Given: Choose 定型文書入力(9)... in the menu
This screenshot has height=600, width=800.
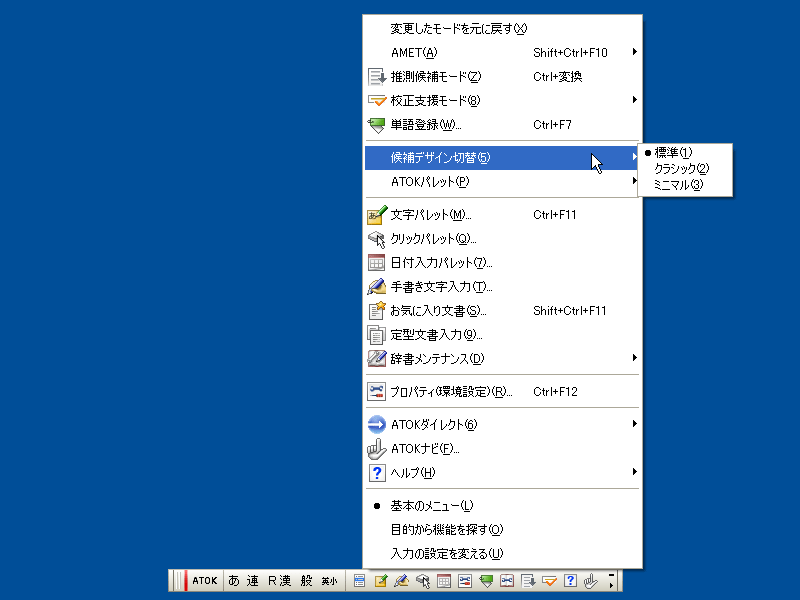Looking at the screenshot, I should tap(502, 335).
